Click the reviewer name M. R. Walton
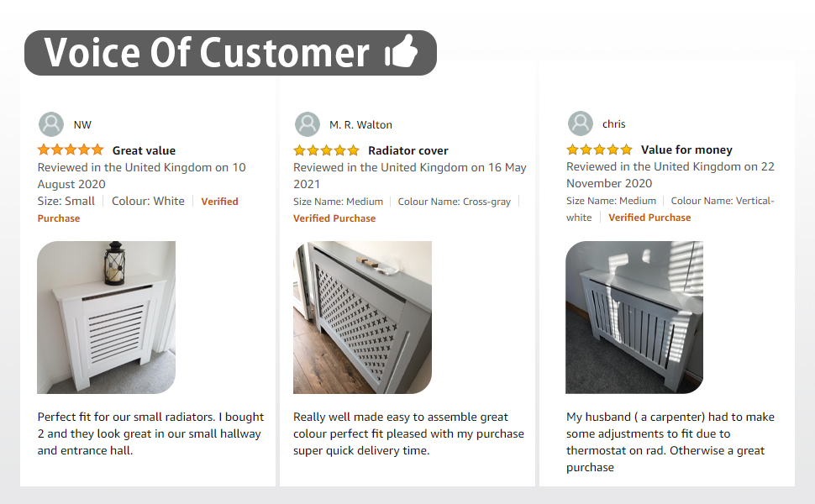This screenshot has height=504, width=815. click(360, 124)
